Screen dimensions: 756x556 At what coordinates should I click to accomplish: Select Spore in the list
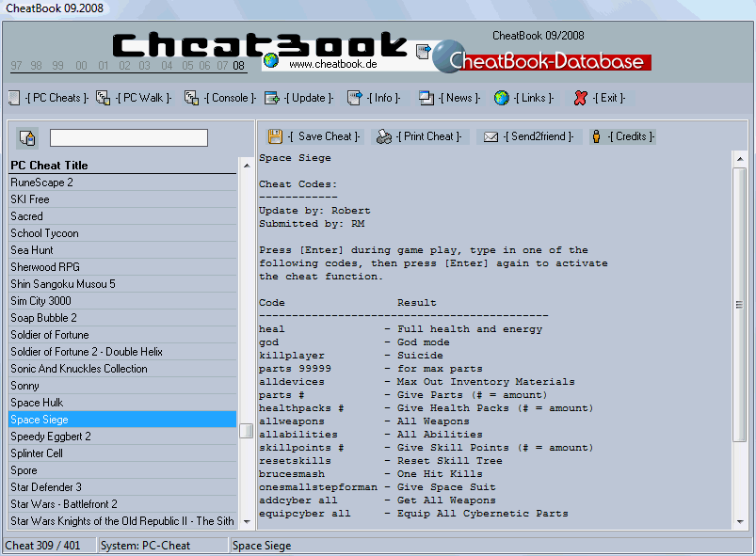(x=123, y=470)
